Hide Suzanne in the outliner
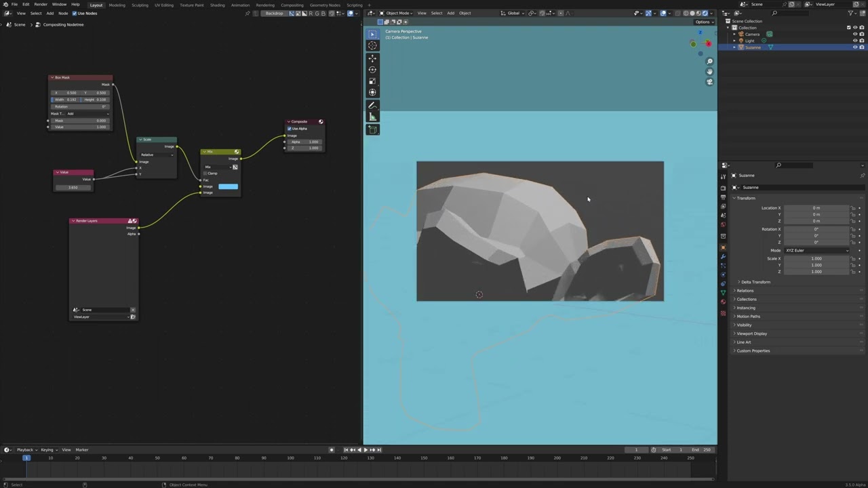The width and height of the screenshot is (868, 488). coord(854,47)
